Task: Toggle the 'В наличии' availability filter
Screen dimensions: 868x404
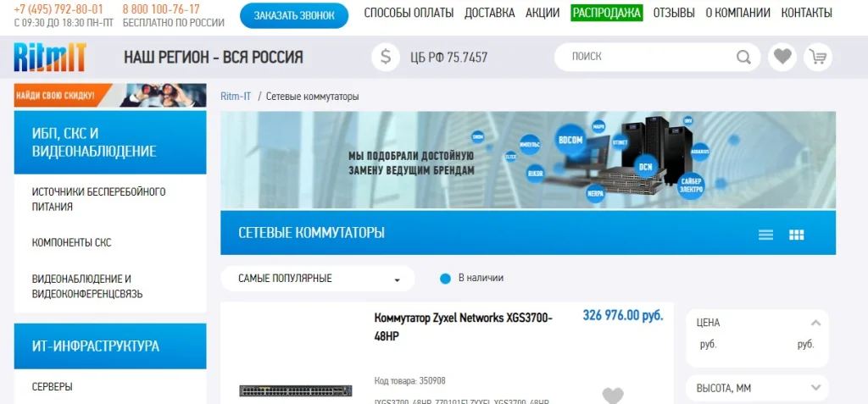Action: coord(446,279)
